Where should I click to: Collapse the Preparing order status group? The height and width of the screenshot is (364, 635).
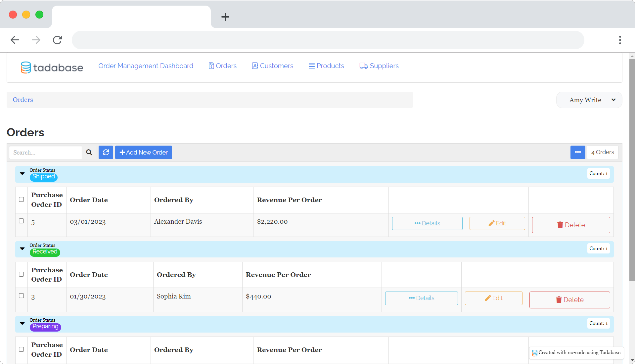pos(22,323)
